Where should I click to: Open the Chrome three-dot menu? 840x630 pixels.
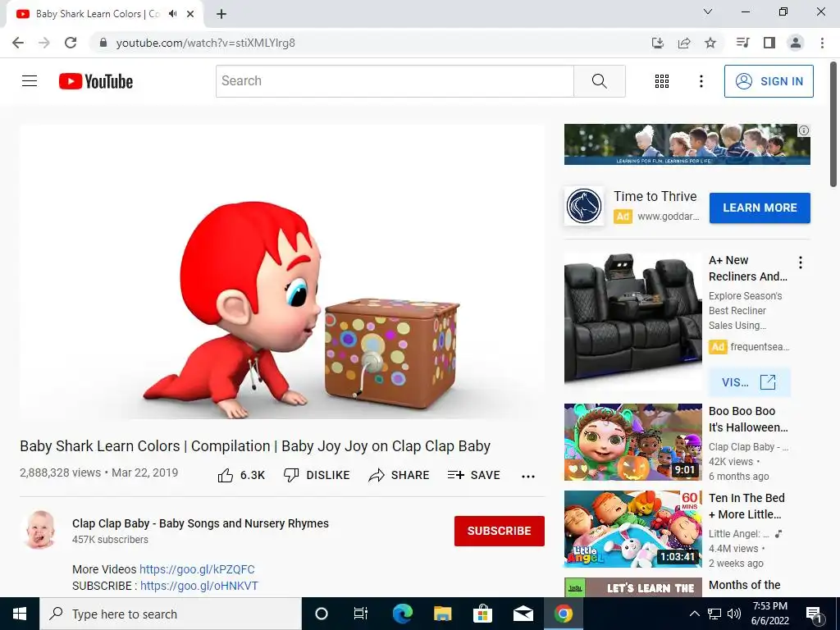(822, 43)
